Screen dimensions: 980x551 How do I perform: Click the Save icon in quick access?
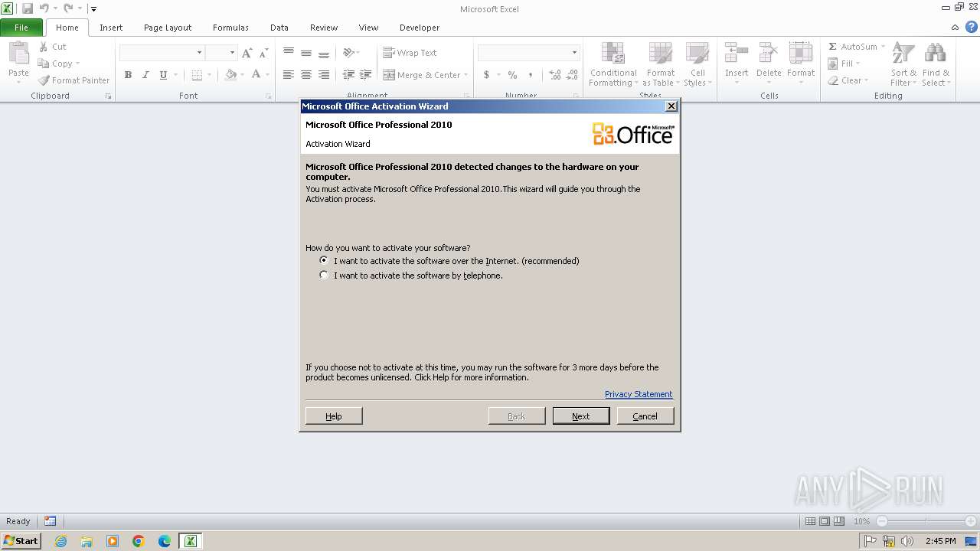point(28,8)
